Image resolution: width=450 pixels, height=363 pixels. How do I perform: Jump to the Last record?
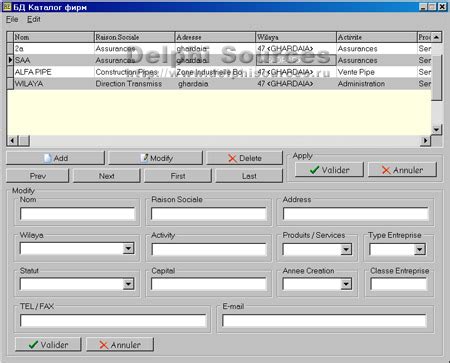pyautogui.click(x=249, y=176)
